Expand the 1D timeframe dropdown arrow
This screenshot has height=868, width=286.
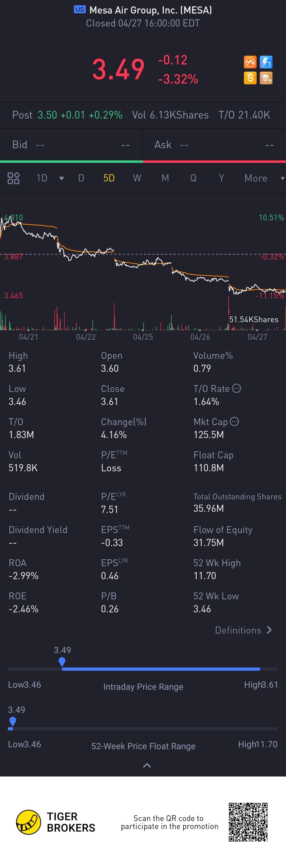[x=62, y=178]
